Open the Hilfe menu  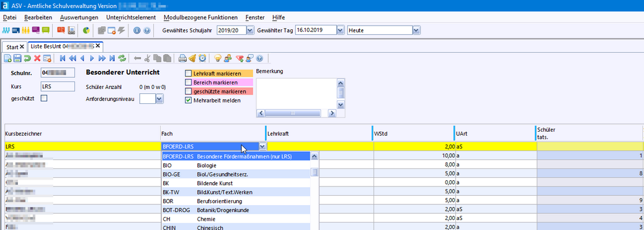point(279,17)
